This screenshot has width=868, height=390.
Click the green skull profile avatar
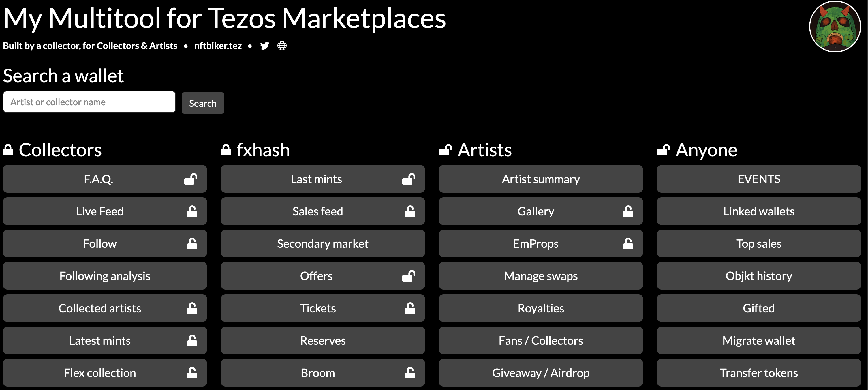835,27
